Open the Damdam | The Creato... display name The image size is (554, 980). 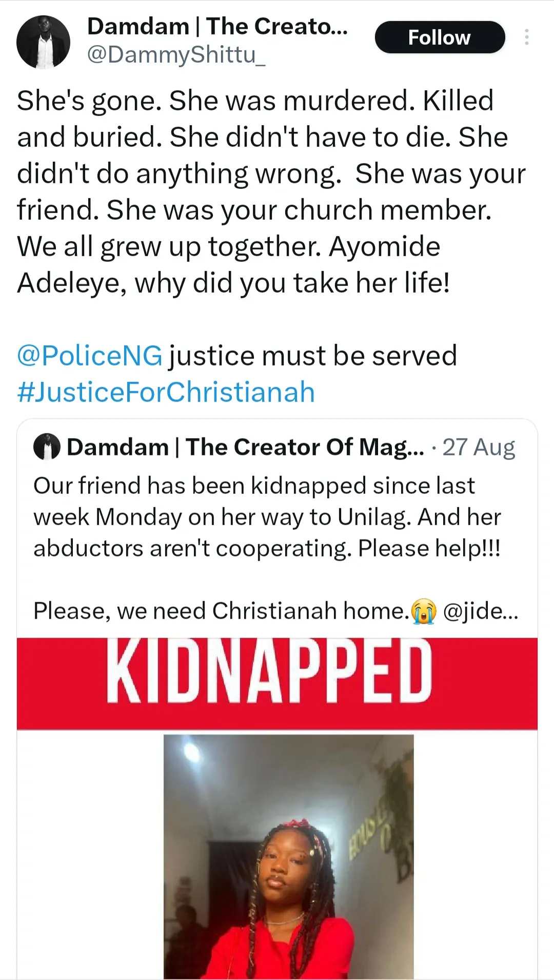pyautogui.click(x=217, y=26)
